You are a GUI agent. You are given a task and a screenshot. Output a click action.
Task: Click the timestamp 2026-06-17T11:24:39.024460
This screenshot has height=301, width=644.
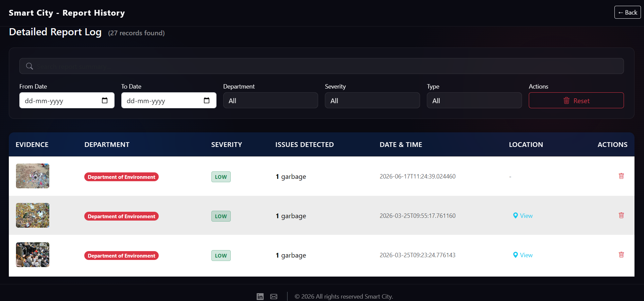418,176
